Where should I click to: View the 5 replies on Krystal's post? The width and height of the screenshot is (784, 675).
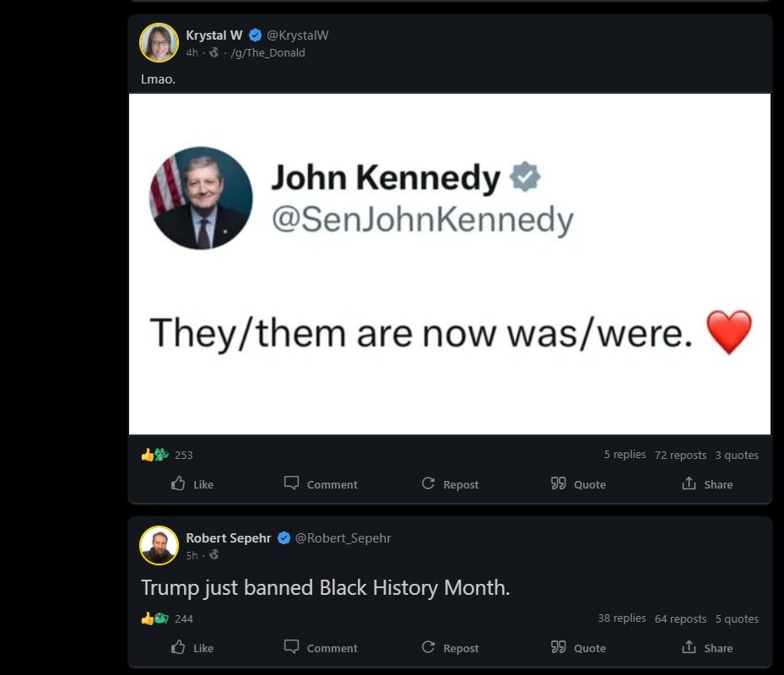coord(624,455)
